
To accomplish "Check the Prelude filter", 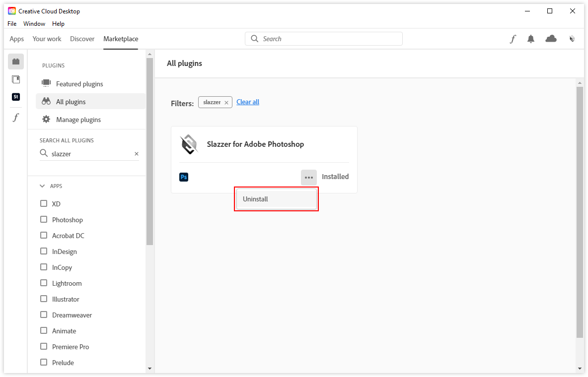I will click(44, 363).
